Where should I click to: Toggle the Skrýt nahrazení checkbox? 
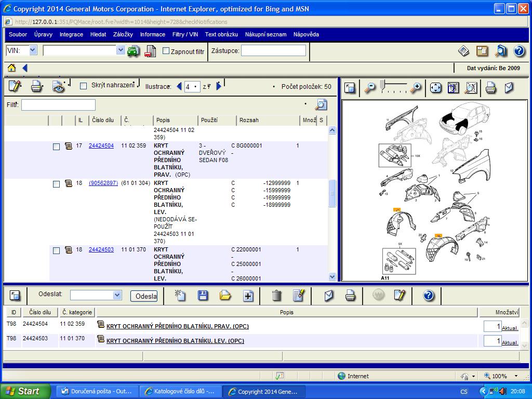[83, 86]
